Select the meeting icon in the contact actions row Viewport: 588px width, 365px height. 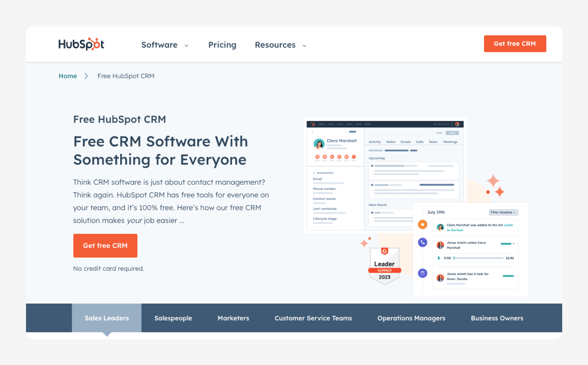click(x=339, y=157)
